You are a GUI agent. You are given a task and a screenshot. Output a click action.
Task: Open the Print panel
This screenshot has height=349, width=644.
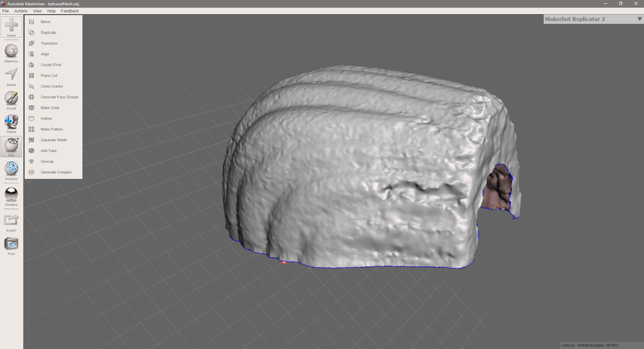click(x=11, y=245)
